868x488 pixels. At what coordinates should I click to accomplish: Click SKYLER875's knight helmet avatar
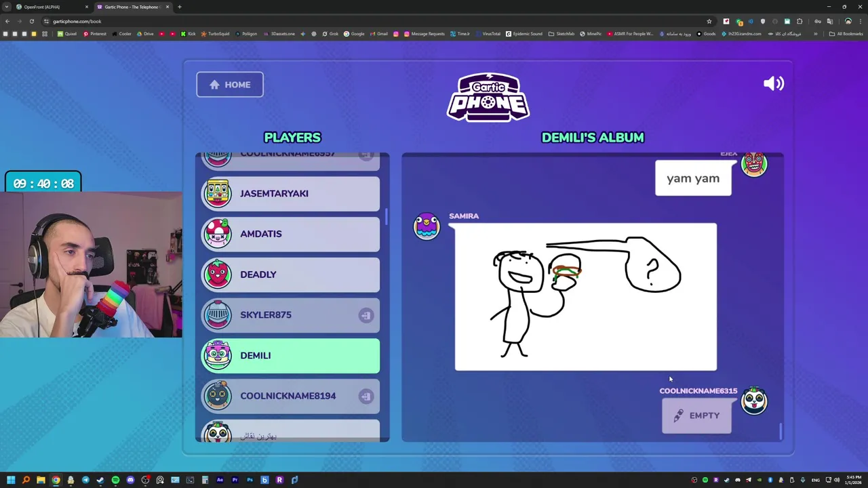(218, 314)
